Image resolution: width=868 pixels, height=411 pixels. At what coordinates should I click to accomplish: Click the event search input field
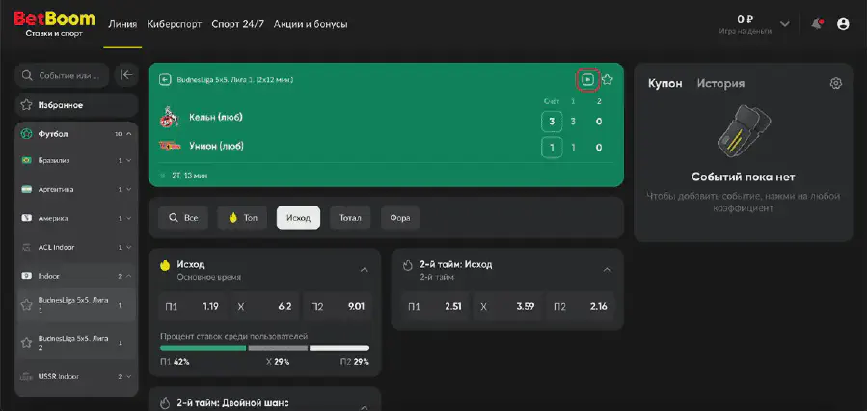click(x=62, y=75)
